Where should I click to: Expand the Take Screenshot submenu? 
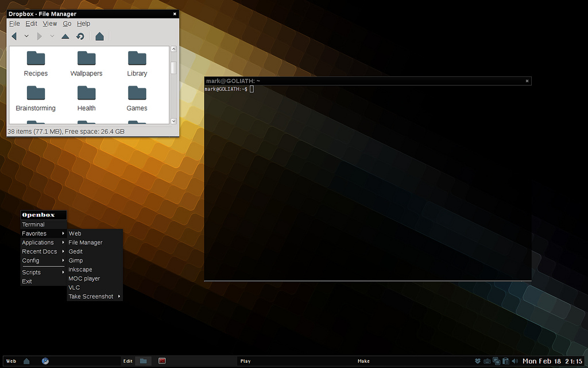coord(95,297)
